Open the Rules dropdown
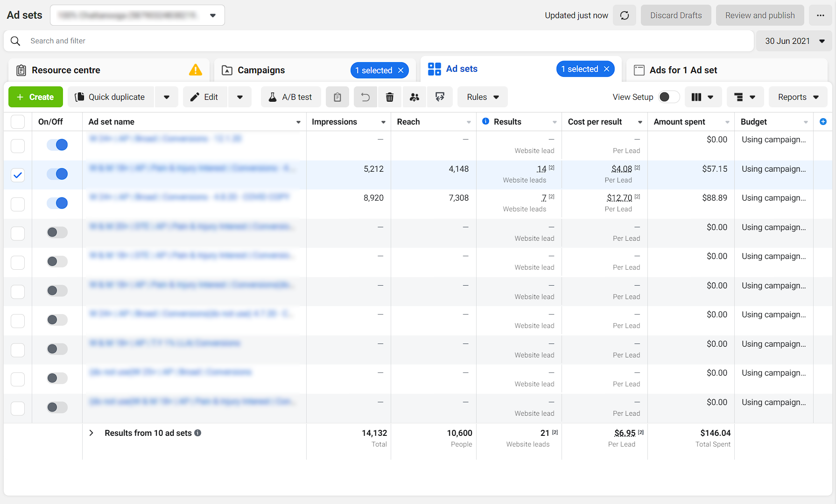Viewport: 836px width, 504px height. [x=482, y=97]
